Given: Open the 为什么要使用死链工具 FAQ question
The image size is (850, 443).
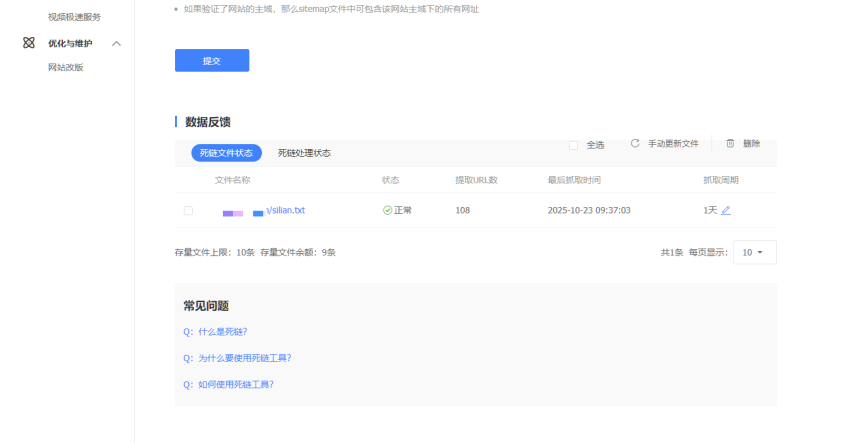Looking at the screenshot, I should pyautogui.click(x=237, y=358).
